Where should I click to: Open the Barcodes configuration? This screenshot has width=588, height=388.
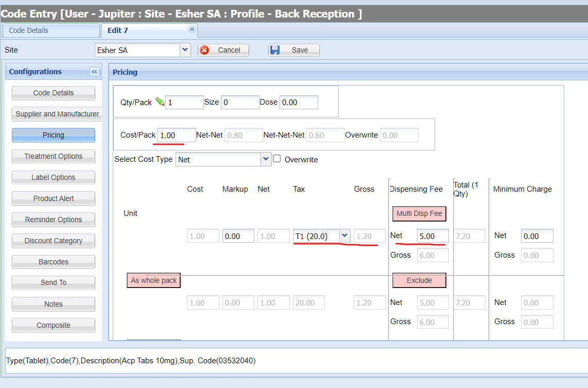coord(53,262)
